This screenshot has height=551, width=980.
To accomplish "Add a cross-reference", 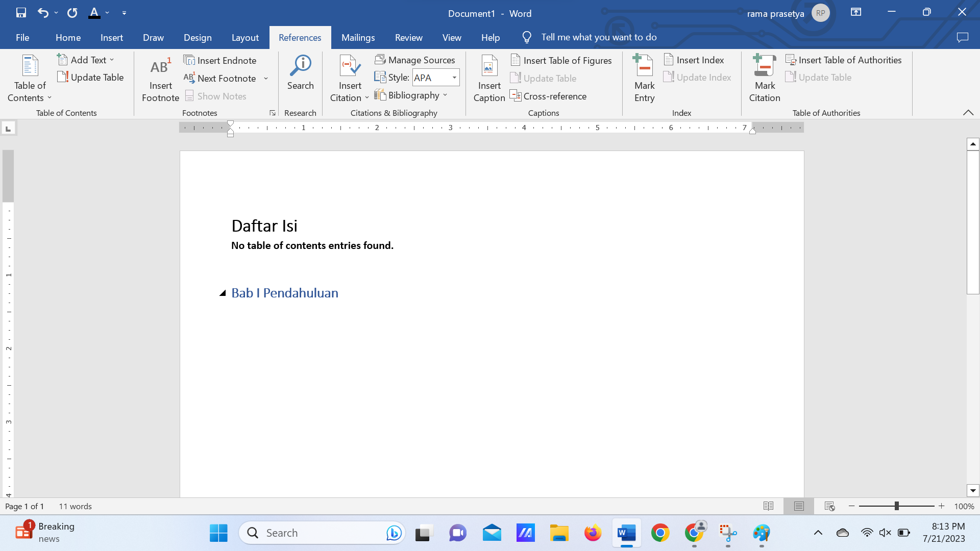I will [x=548, y=96].
